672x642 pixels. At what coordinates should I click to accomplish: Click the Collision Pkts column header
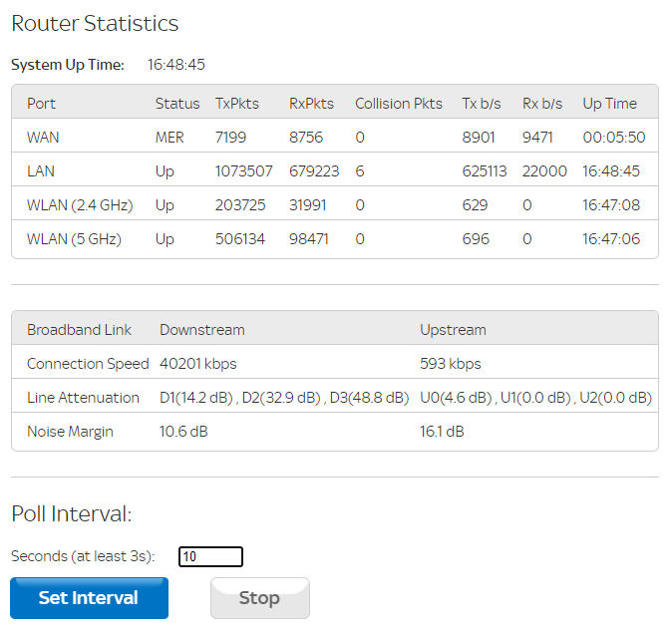[399, 104]
